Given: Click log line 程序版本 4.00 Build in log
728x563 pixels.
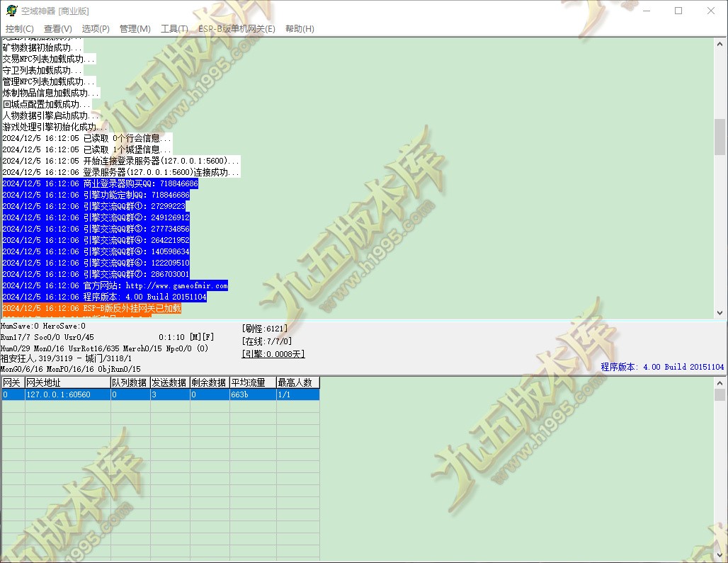Looking at the screenshot, I should tap(105, 297).
